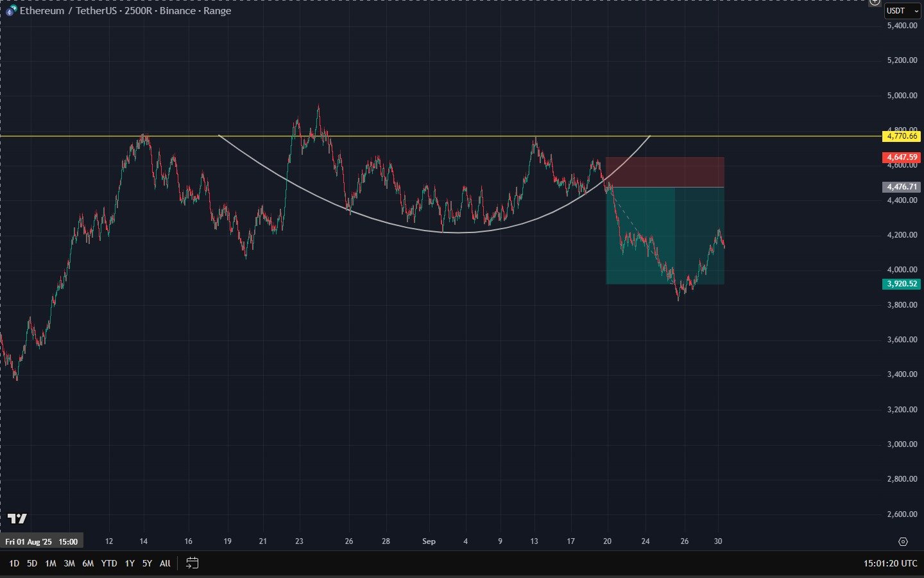Viewport: 924px width, 578px height.
Task: Open the 15:01:20 UTC timezone menu
Action: click(890, 563)
